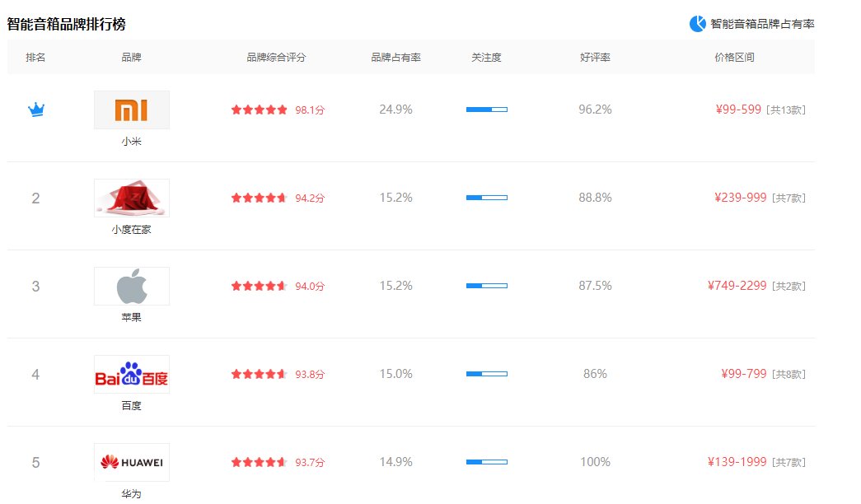861x504 pixels.
Task: Open the Baidu 百度 logo
Action: 132,375
